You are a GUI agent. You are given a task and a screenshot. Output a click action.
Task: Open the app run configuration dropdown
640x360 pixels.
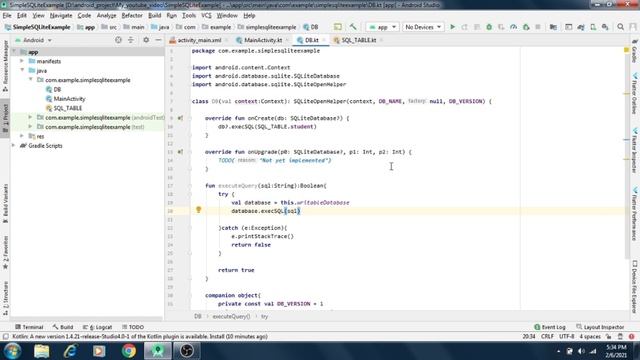[382, 27]
